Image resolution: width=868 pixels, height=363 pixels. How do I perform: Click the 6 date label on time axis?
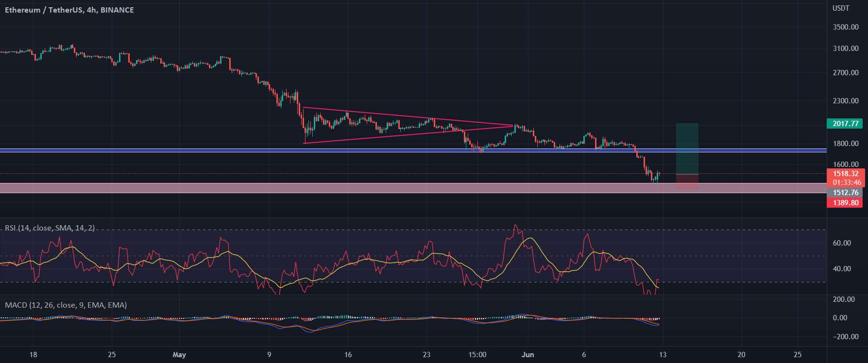584,355
